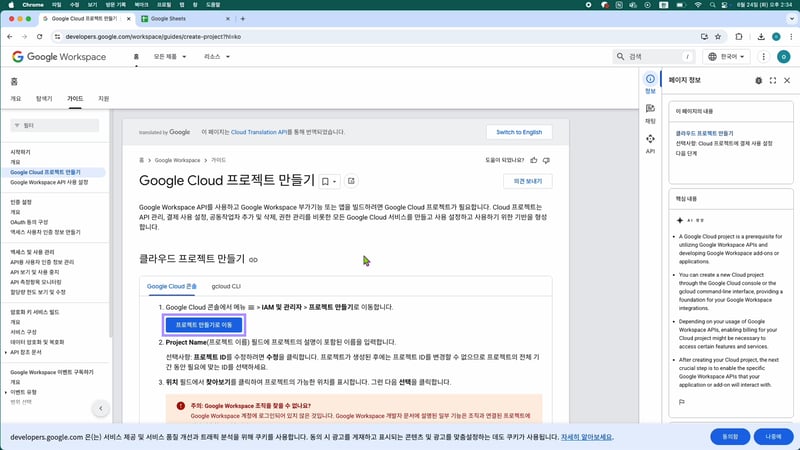800x450 pixels.
Task: Open the Chrome extensions puzzle icon
Action: (739, 37)
